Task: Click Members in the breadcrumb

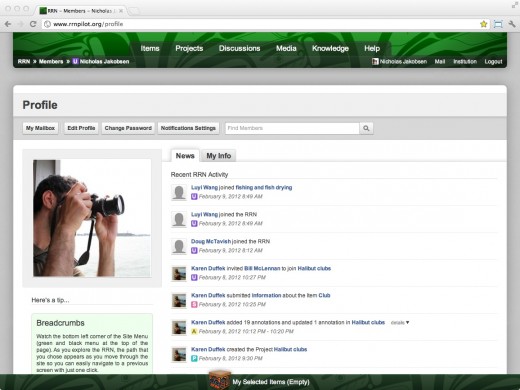Action: 51,61
